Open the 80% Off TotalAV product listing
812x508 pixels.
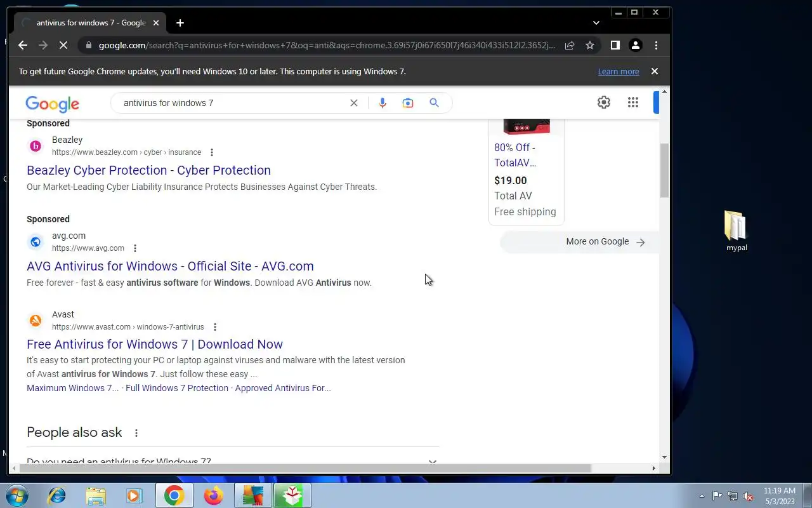pyautogui.click(x=515, y=155)
